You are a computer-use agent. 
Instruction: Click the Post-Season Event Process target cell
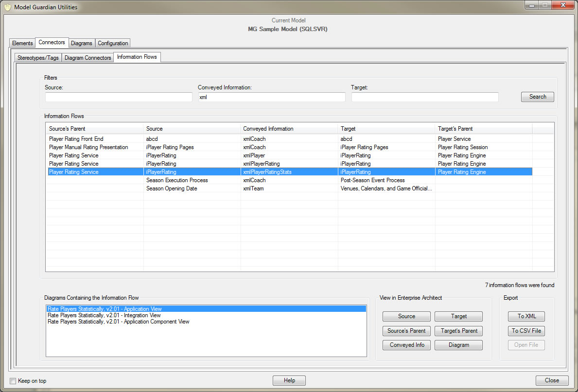386,180
